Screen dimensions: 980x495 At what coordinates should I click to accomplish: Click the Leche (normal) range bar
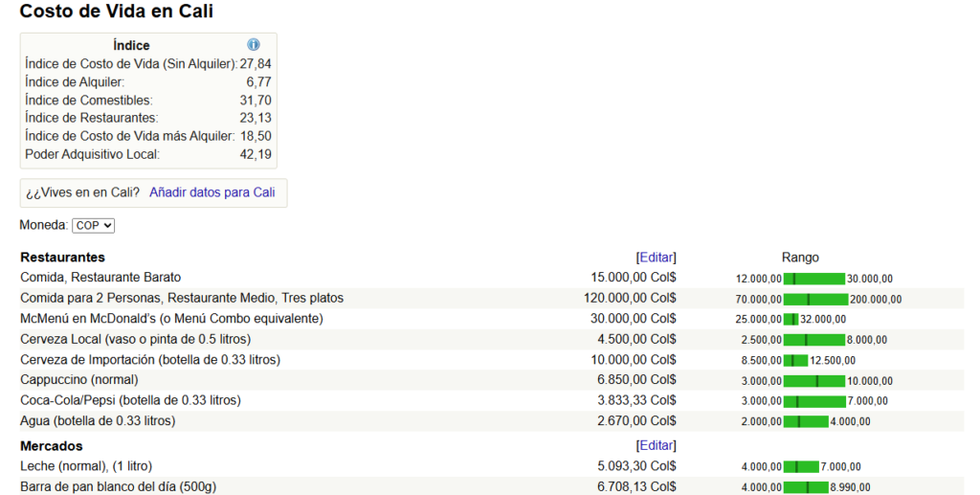coord(801,467)
